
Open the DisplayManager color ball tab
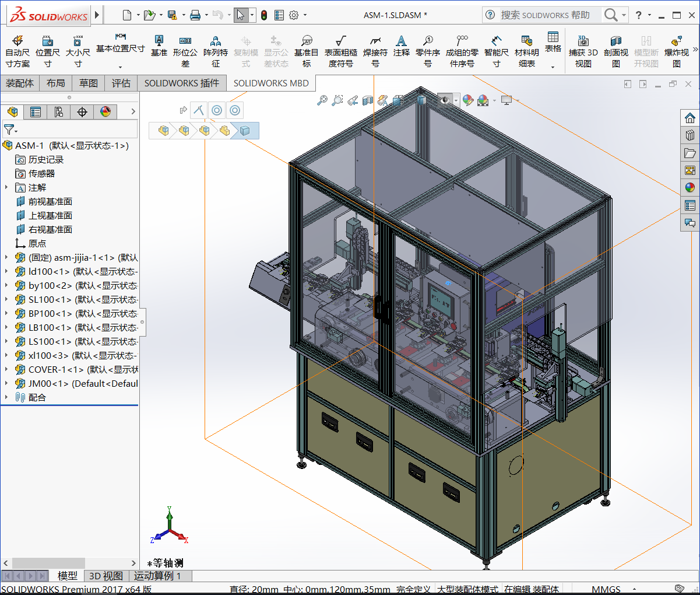pyautogui.click(x=105, y=112)
